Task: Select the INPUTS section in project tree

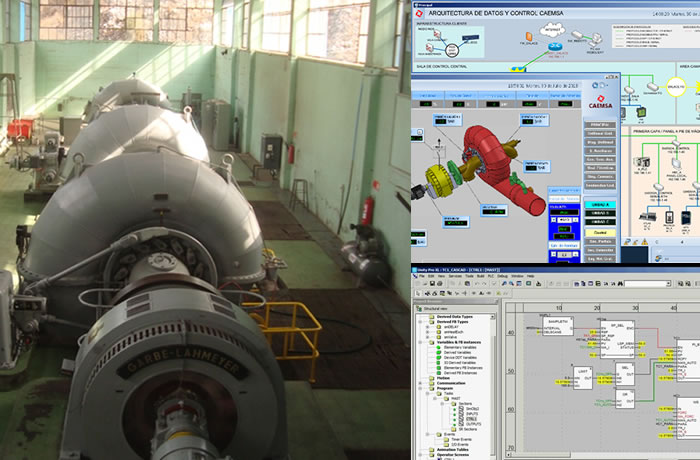Action: click(472, 414)
